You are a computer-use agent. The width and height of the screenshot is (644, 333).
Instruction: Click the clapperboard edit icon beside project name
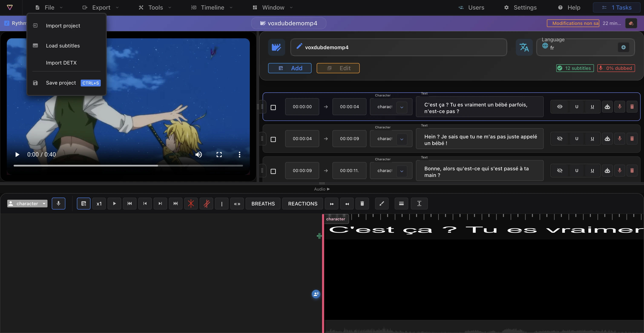tap(276, 47)
